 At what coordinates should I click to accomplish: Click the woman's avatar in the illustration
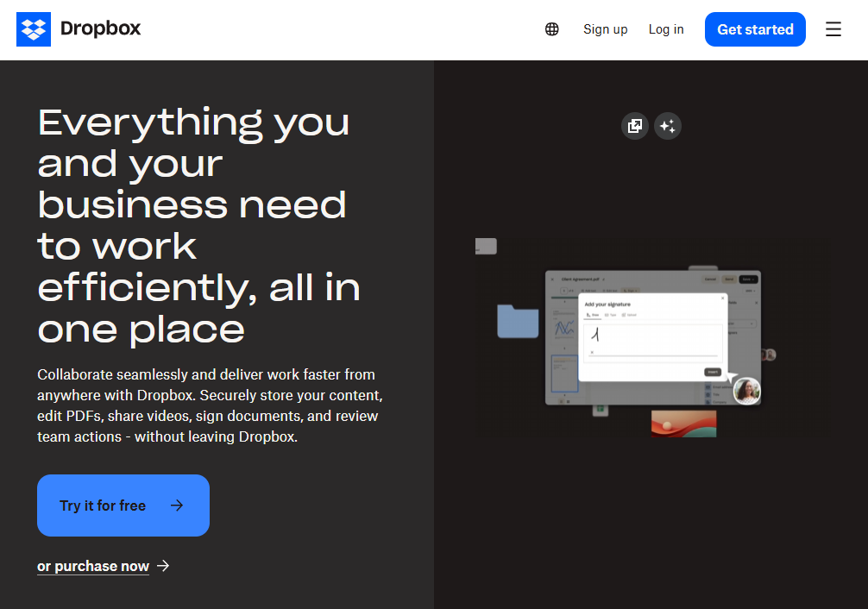click(746, 391)
